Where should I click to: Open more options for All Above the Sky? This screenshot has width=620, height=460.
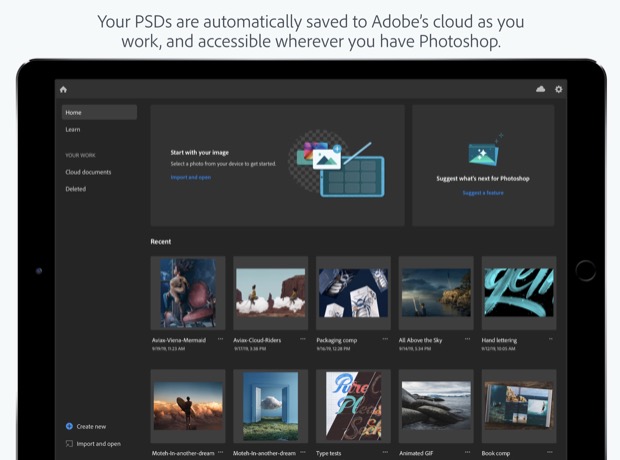point(467,339)
